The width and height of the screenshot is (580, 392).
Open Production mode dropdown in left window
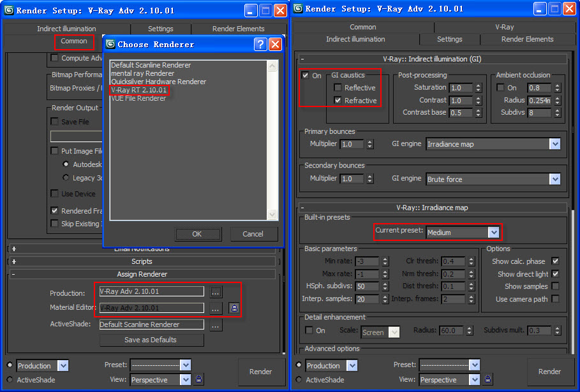(63, 366)
